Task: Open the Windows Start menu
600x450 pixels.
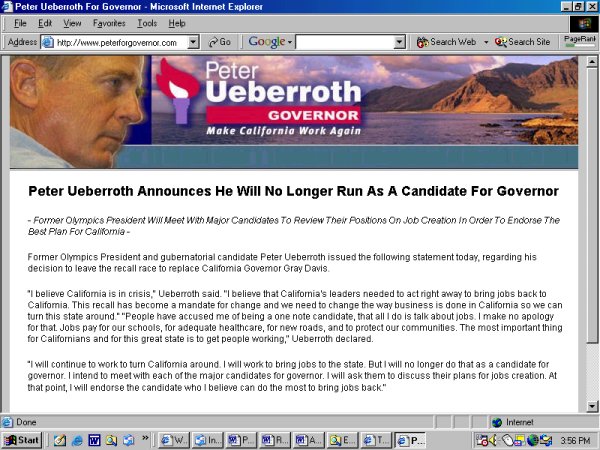Action: (x=21, y=440)
